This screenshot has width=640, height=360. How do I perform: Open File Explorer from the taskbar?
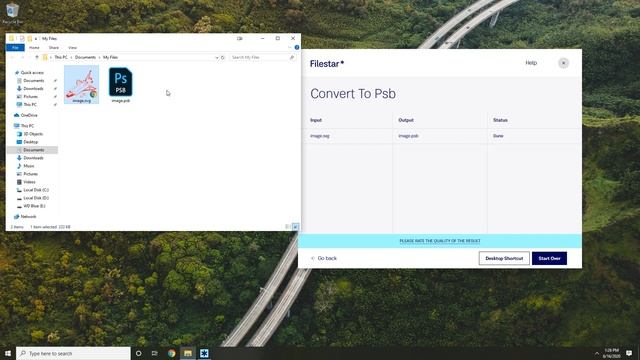pyautogui.click(x=188, y=353)
